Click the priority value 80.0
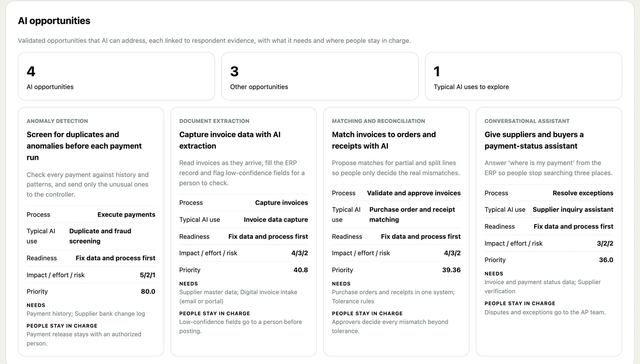 (x=148, y=292)
